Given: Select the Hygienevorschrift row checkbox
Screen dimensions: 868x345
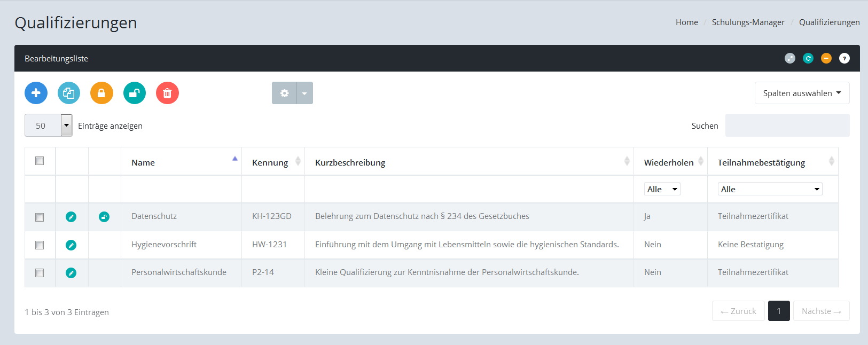Looking at the screenshot, I should click(x=40, y=245).
